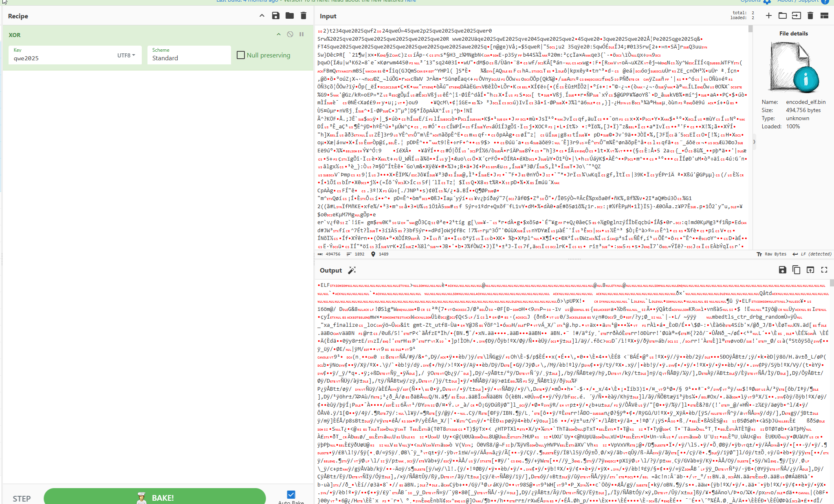Image resolution: width=834 pixels, height=504 pixels.
Task: Load a recipe with the folder icon
Action: pos(290,16)
